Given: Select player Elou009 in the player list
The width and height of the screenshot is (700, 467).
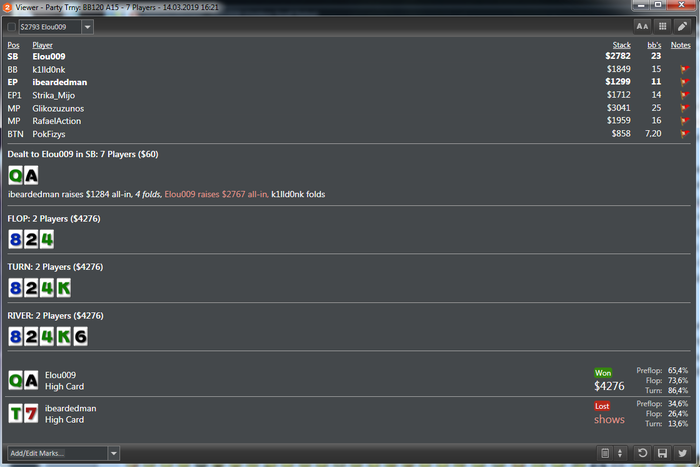Looking at the screenshot, I should [x=49, y=56].
